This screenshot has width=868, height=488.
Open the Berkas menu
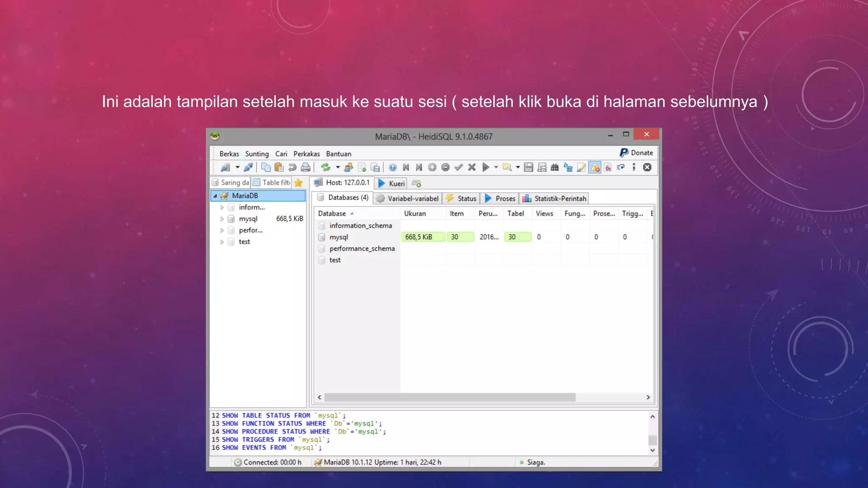tap(229, 154)
